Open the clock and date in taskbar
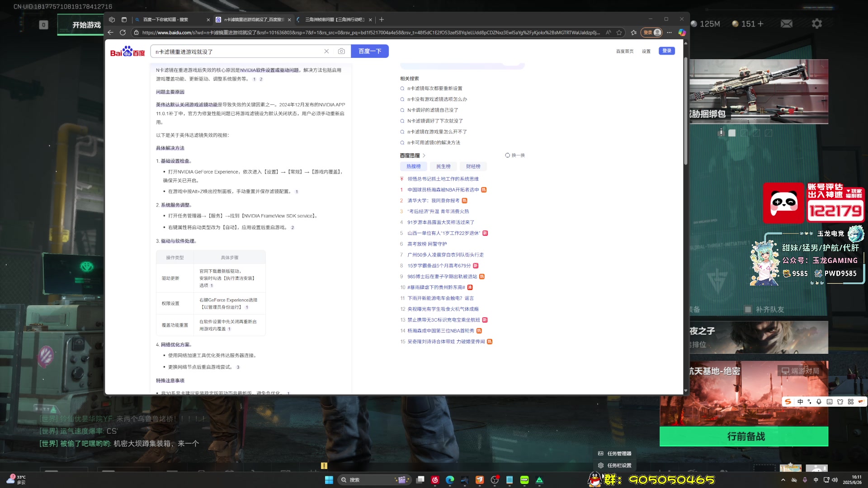The height and width of the screenshot is (488, 868). (x=852, y=480)
